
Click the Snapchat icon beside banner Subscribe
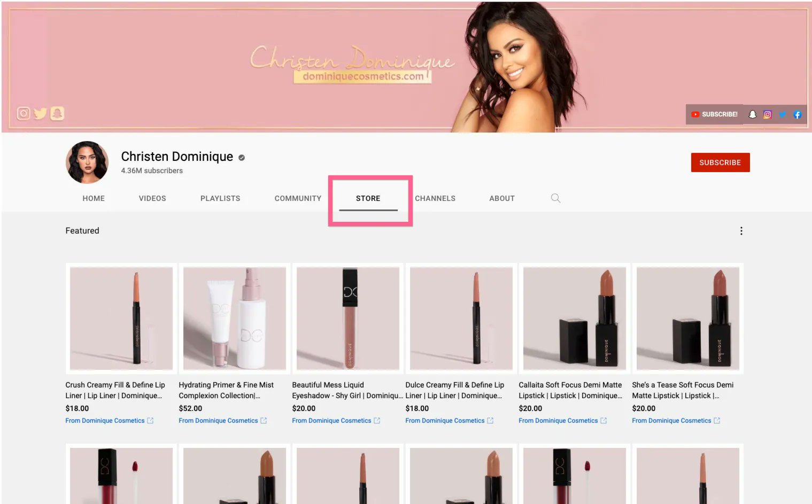[753, 114]
